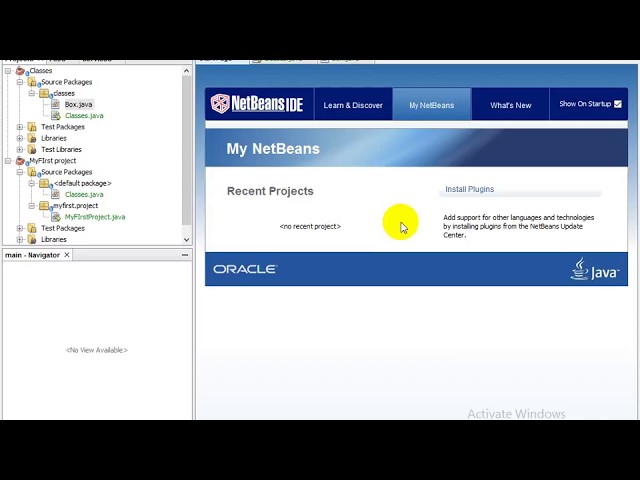Click the MyFirst project coffee-cup icon
This screenshot has height=480, width=640.
coord(20,161)
